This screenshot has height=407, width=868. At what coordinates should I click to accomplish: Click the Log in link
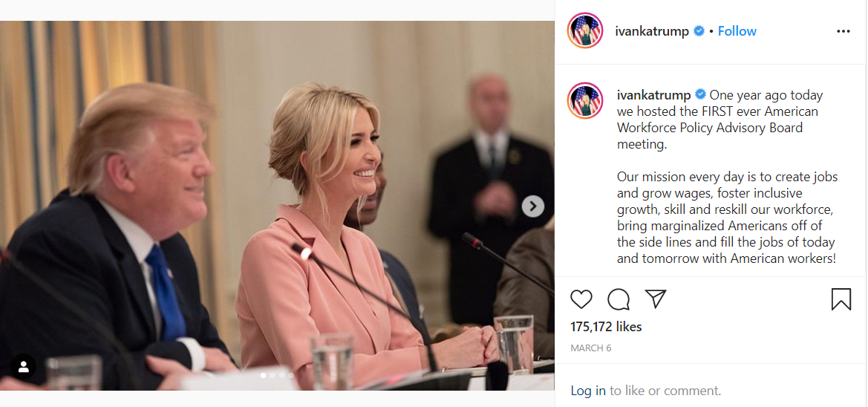pyautogui.click(x=588, y=391)
